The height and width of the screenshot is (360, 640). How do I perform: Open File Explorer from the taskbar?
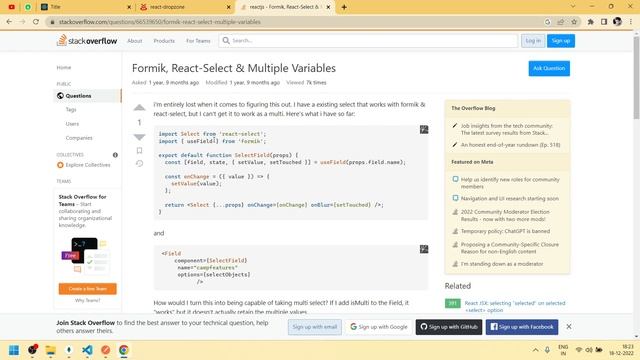click(51, 350)
